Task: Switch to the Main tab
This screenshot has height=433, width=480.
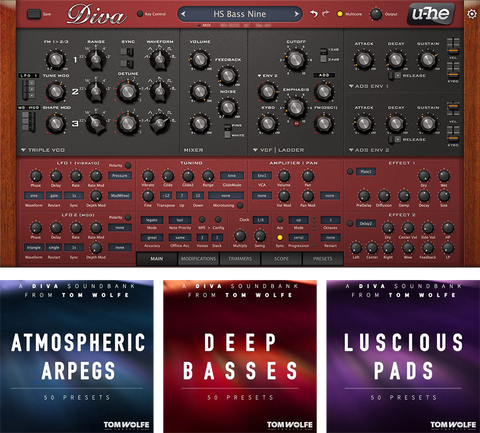Action: pos(157,259)
